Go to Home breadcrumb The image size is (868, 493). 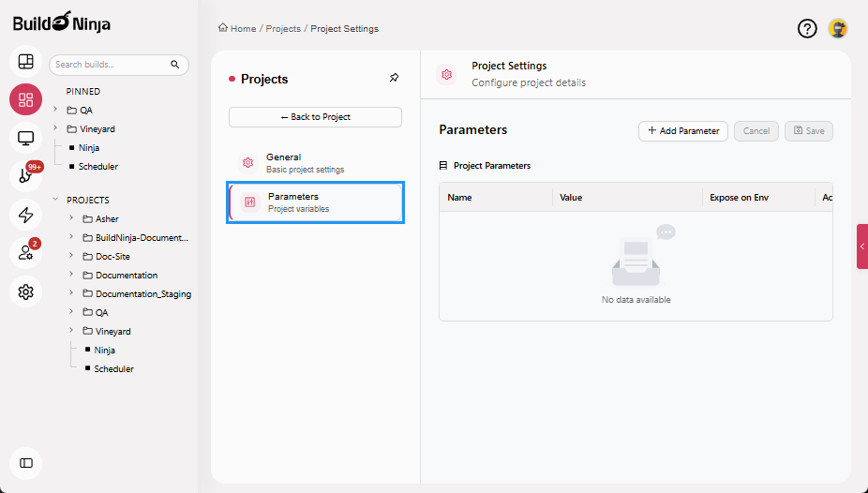(x=243, y=29)
